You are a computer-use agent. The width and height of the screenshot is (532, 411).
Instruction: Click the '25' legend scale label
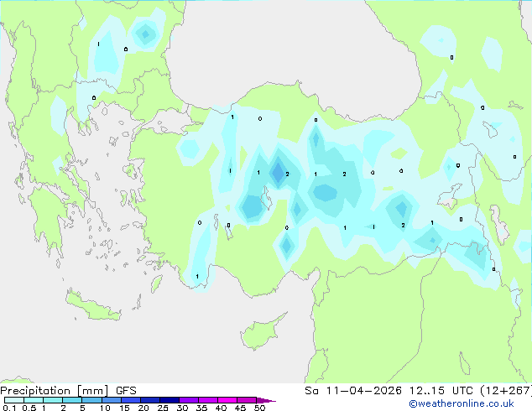tap(163, 408)
